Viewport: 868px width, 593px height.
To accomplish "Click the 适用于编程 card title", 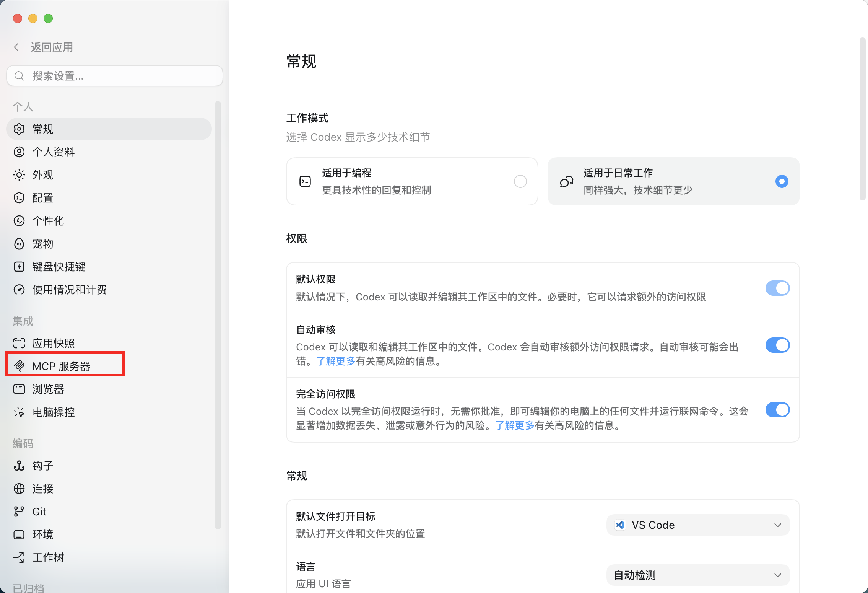I will pyautogui.click(x=347, y=173).
